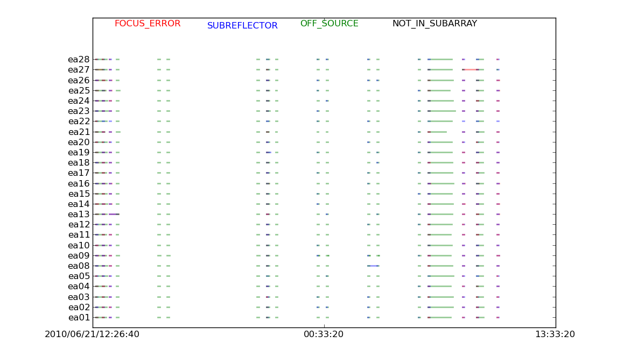
Task: Select the ea22 antenna label
Action: [x=79, y=122]
